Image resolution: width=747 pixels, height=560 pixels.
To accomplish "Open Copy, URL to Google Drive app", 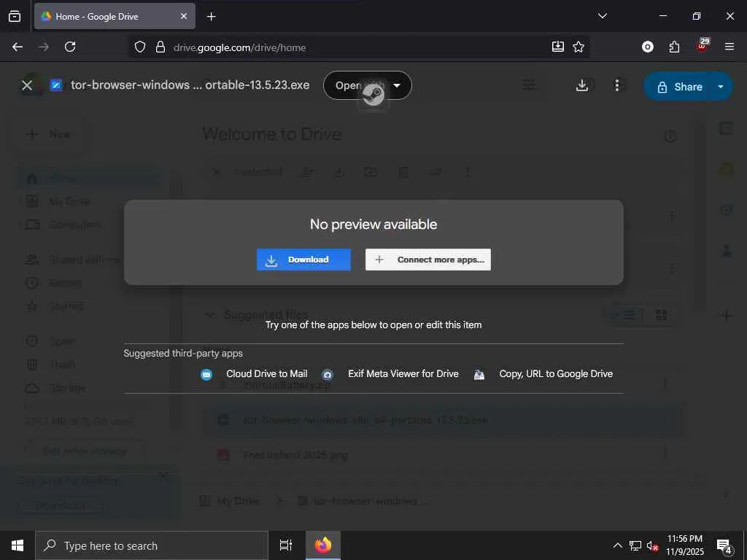I will tap(555, 374).
